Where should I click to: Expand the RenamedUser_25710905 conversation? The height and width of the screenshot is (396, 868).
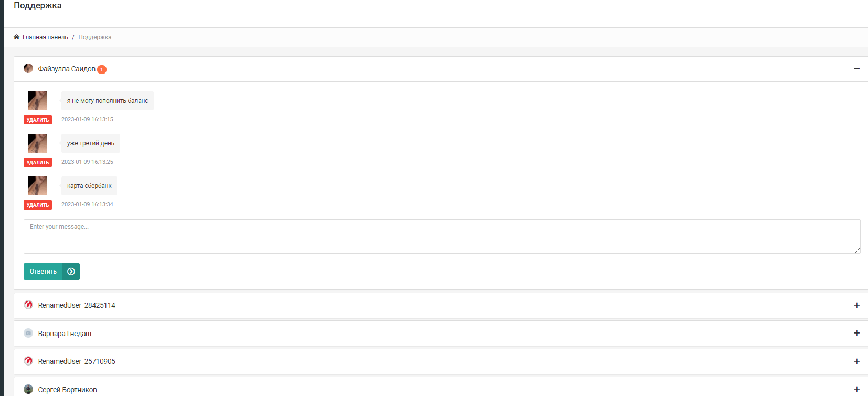coord(856,361)
